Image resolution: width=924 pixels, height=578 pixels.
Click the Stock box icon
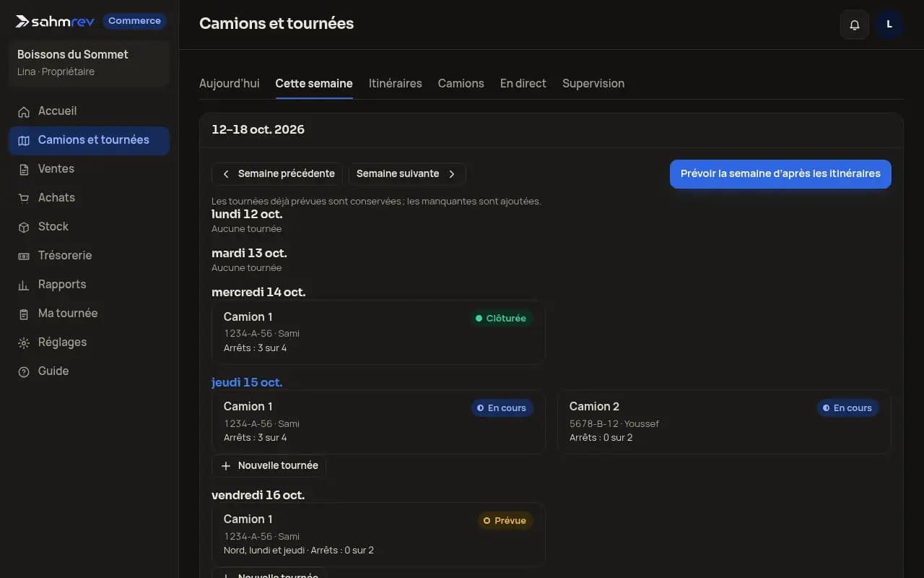point(24,227)
